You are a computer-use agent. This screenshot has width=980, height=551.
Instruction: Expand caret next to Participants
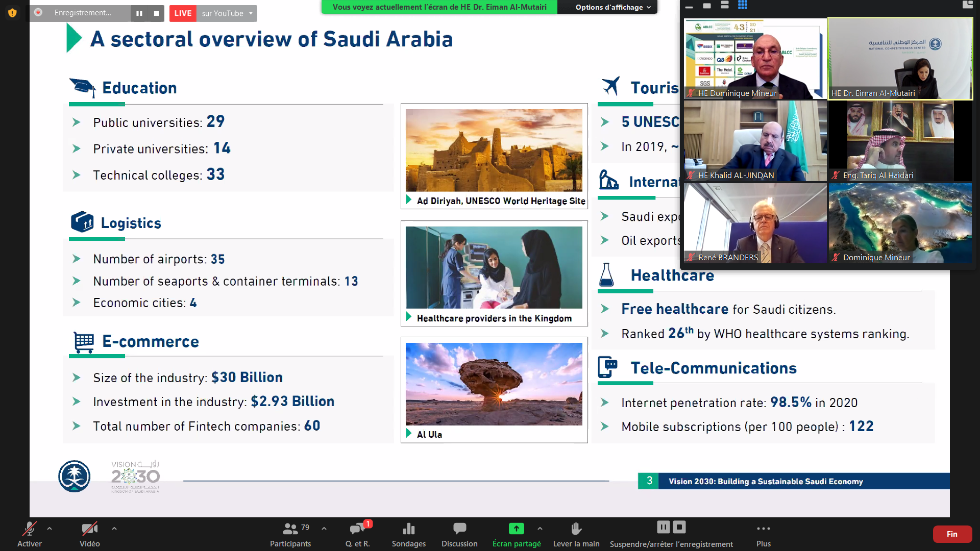[x=324, y=529]
